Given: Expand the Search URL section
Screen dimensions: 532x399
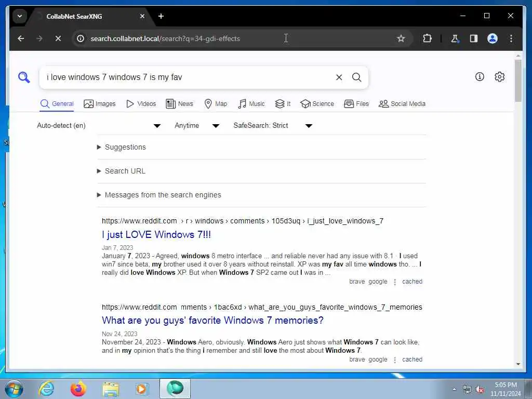Looking at the screenshot, I should click(121, 171).
